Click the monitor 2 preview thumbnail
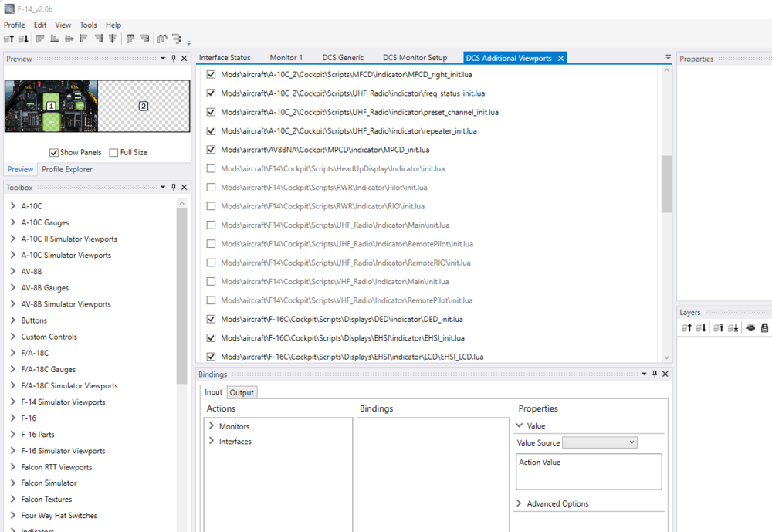This screenshot has height=532, width=772. (x=144, y=106)
